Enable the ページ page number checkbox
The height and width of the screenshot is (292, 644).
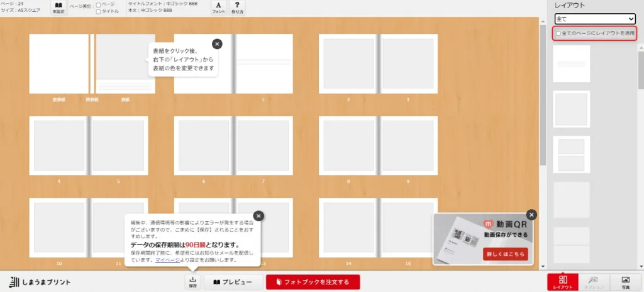pos(99,5)
